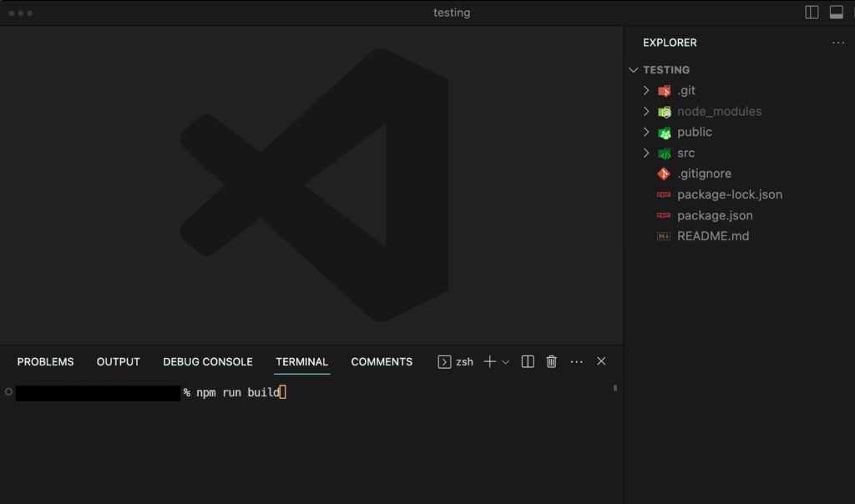Click the terminal command line input
This screenshot has width=855, height=504.
click(238, 392)
